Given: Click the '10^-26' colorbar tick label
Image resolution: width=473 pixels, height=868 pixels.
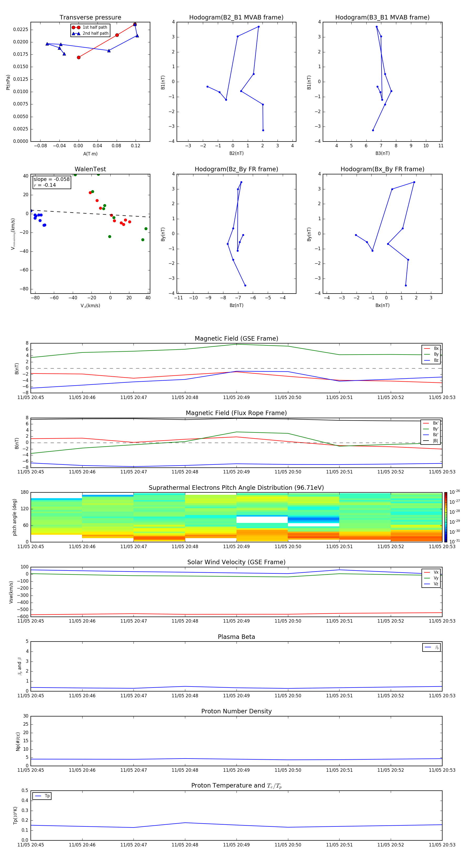Looking at the screenshot, I should (x=455, y=492).
